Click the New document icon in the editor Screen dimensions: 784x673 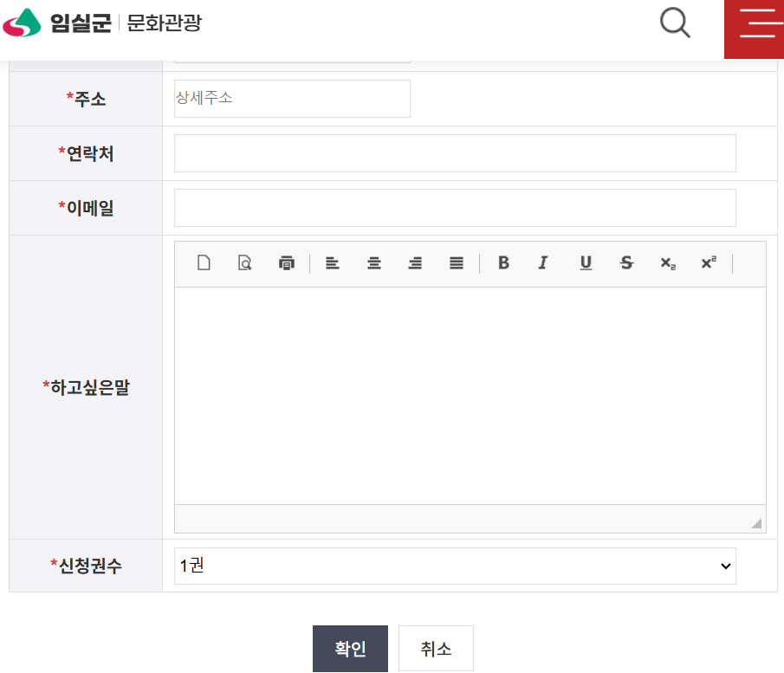point(204,263)
